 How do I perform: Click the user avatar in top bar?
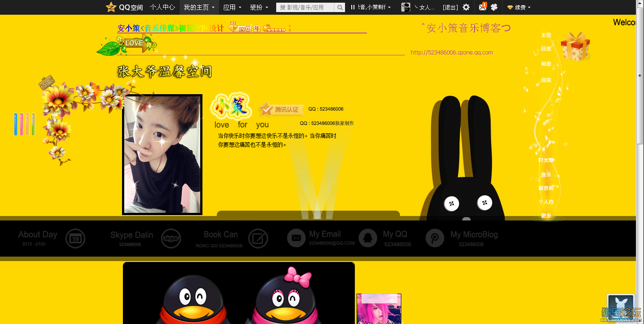(x=406, y=7)
